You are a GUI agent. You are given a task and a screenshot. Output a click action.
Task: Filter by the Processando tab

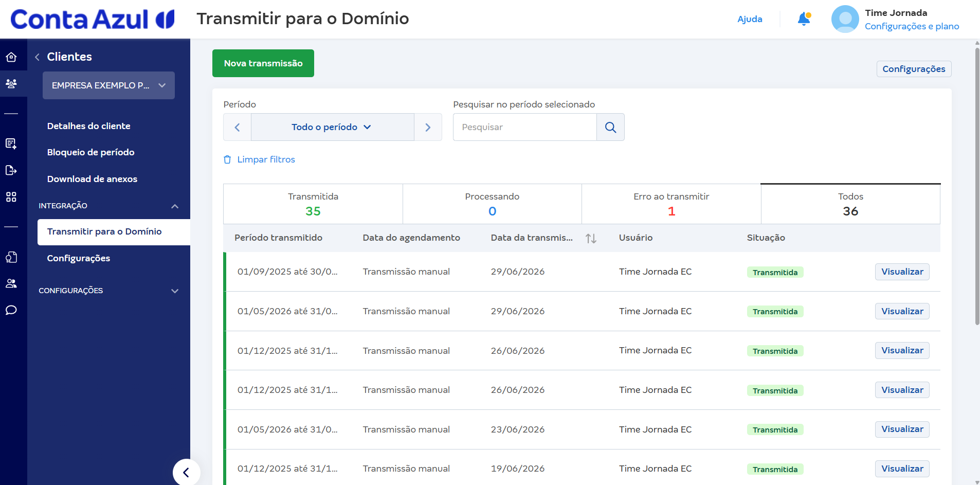pos(492,204)
